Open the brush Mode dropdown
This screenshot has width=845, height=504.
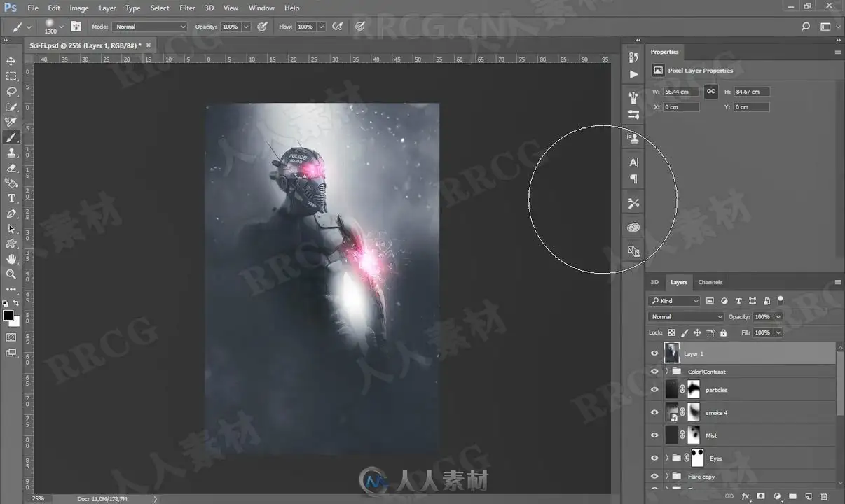[x=149, y=27]
